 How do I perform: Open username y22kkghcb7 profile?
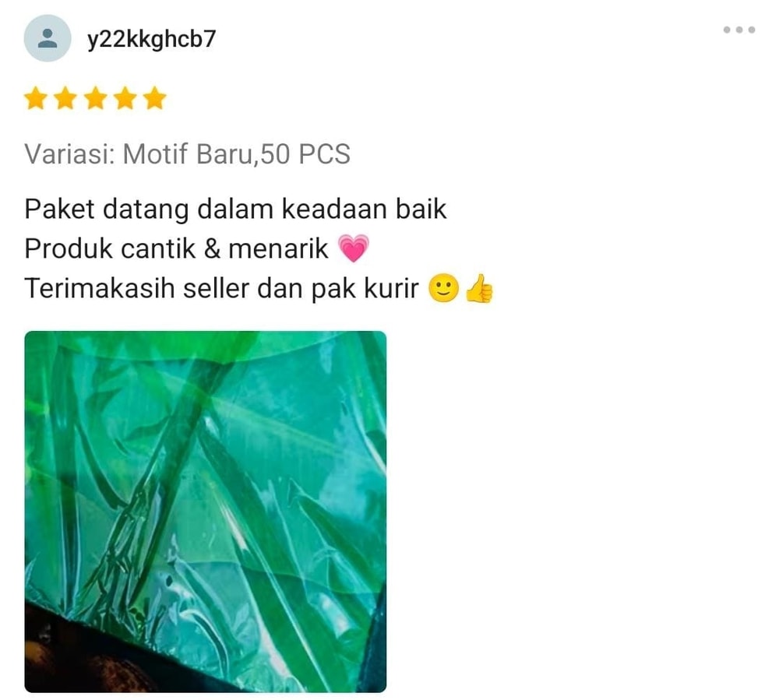click(x=152, y=39)
